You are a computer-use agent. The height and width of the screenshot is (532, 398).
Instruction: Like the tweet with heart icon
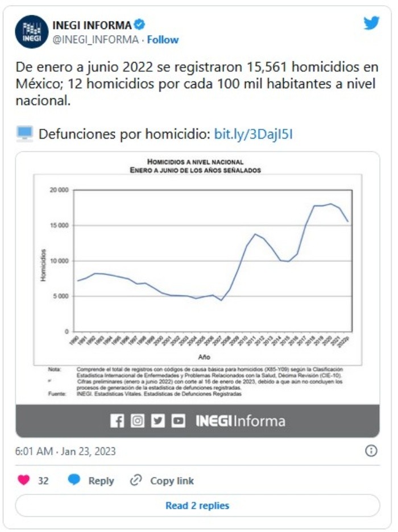(24, 480)
